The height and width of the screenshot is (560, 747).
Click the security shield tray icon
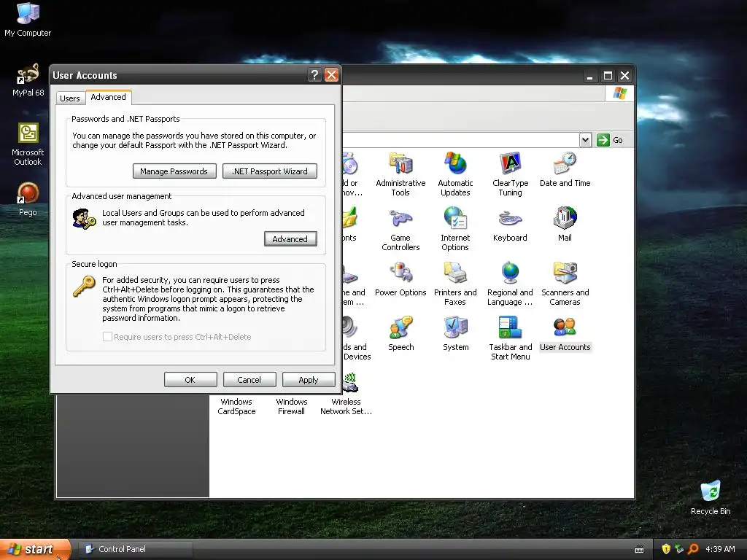pos(666,549)
